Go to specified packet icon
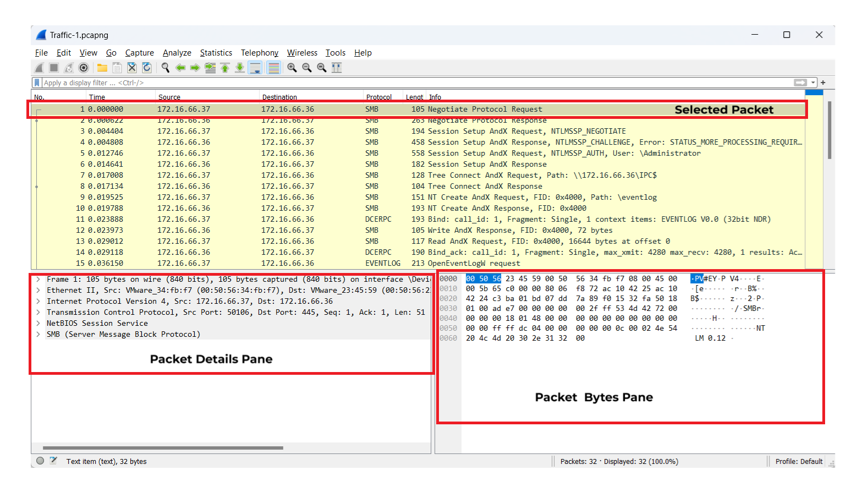This screenshot has height=492, width=868. coord(210,68)
